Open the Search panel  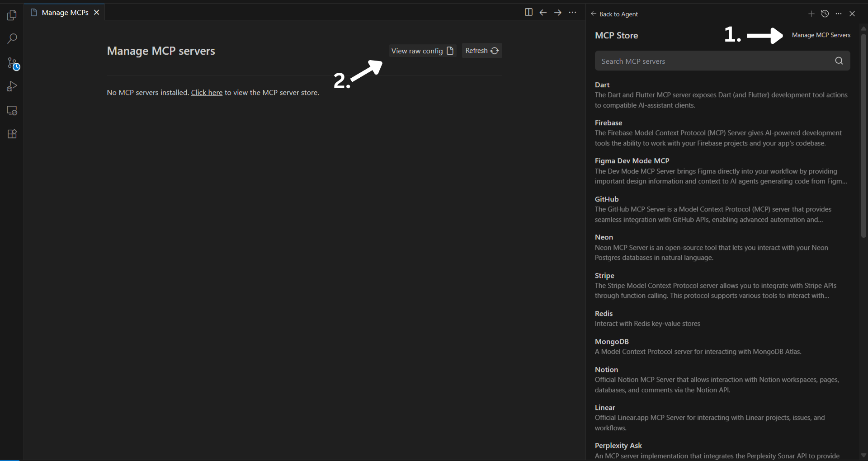[x=12, y=39]
